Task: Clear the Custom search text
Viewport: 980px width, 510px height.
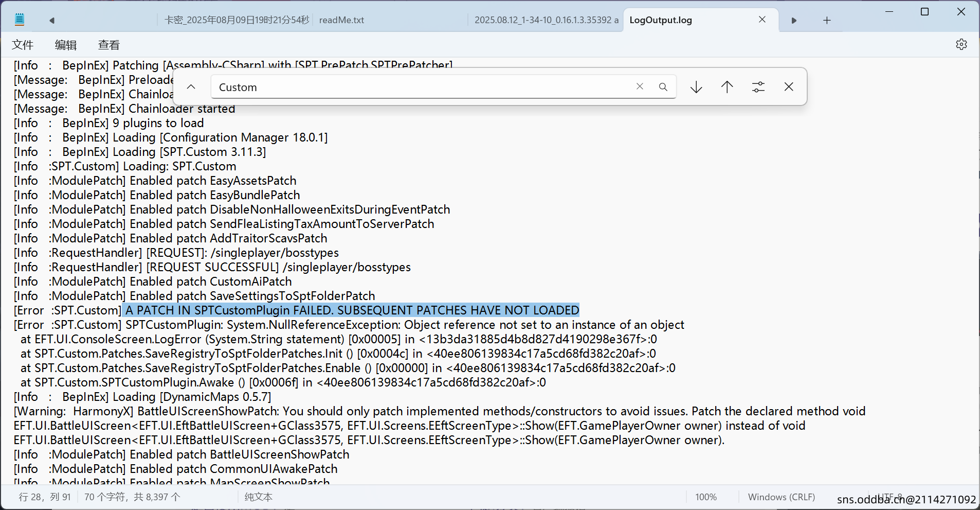Action: tap(640, 86)
